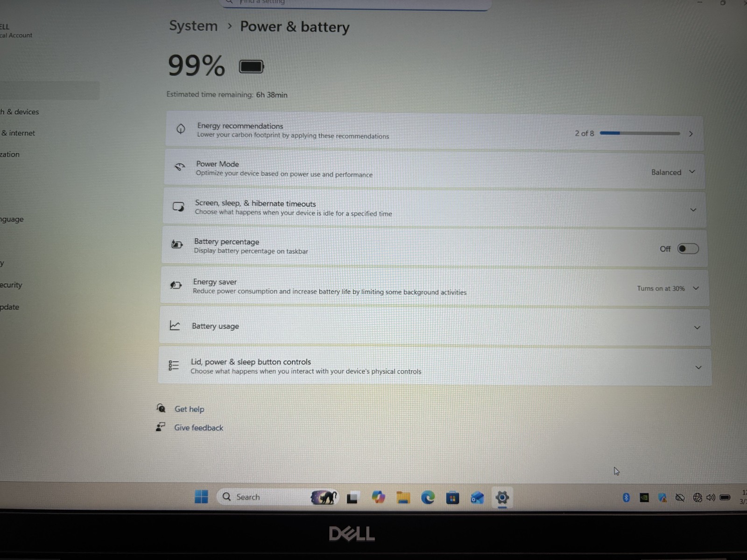Click the taskbar Search box
This screenshot has height=560, width=747.
(278, 497)
